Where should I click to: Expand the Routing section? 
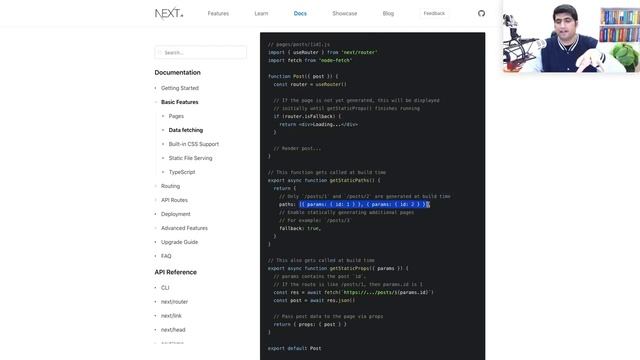pos(170,186)
